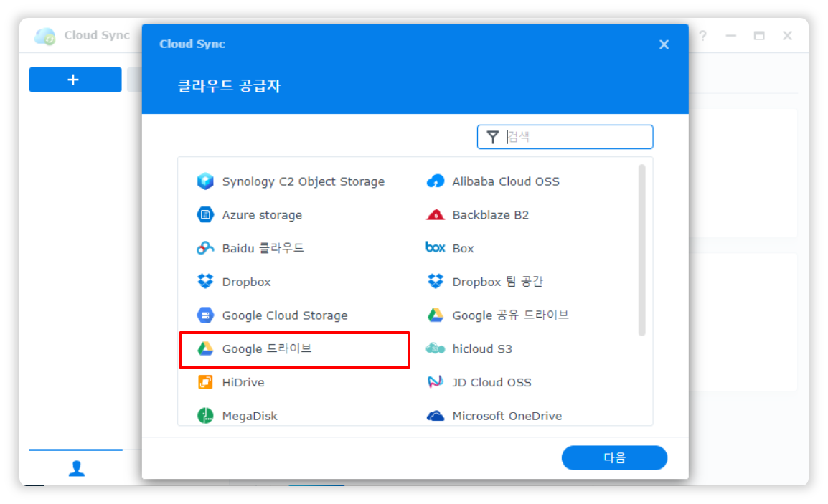Select the Synology C2 Object Storage icon
This screenshot has width=828, height=504.
(x=205, y=181)
